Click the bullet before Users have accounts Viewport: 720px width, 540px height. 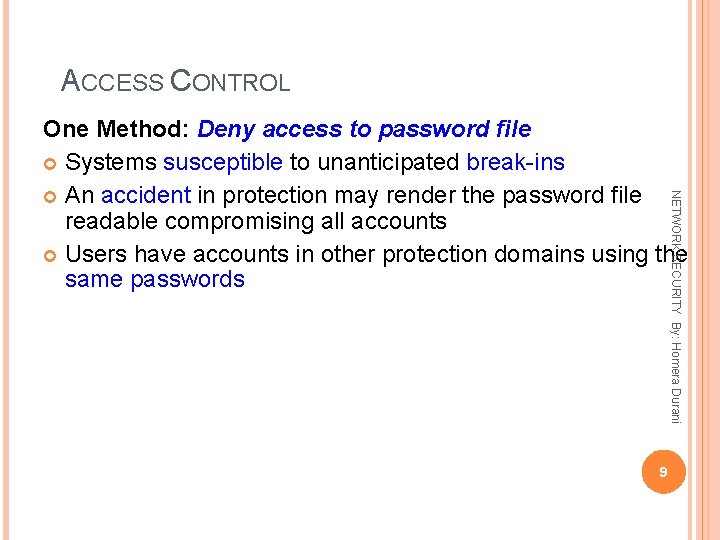[50, 256]
